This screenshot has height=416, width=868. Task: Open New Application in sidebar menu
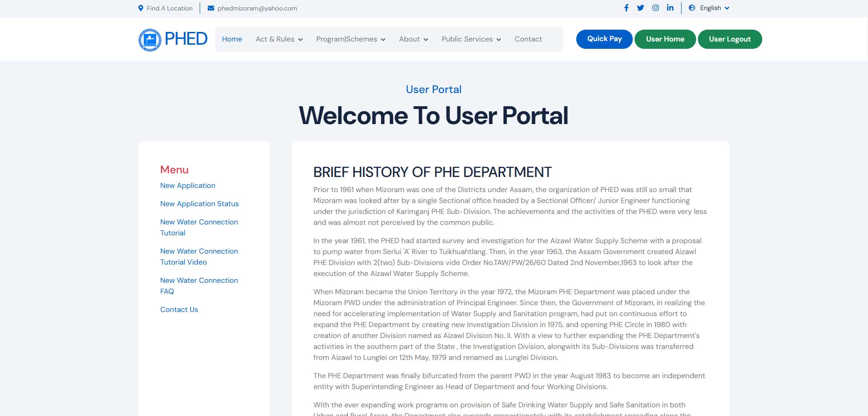(x=188, y=186)
